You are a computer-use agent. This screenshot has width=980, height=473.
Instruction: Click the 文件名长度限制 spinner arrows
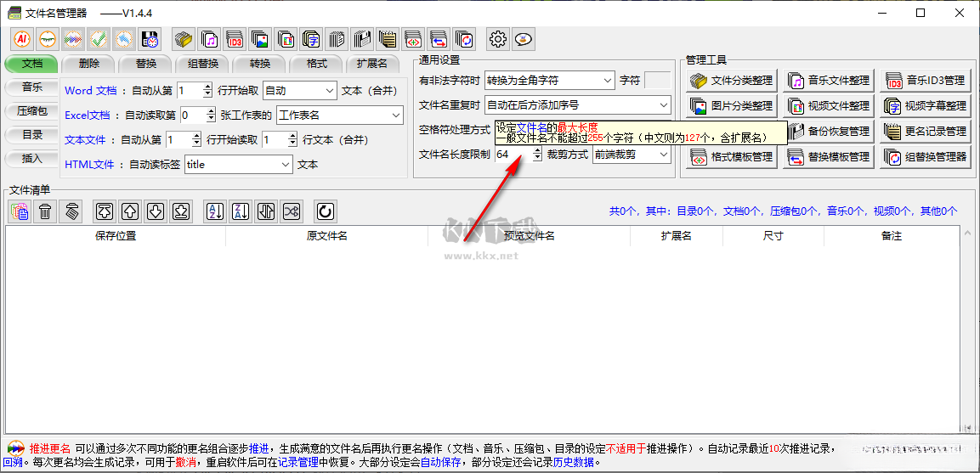click(537, 154)
